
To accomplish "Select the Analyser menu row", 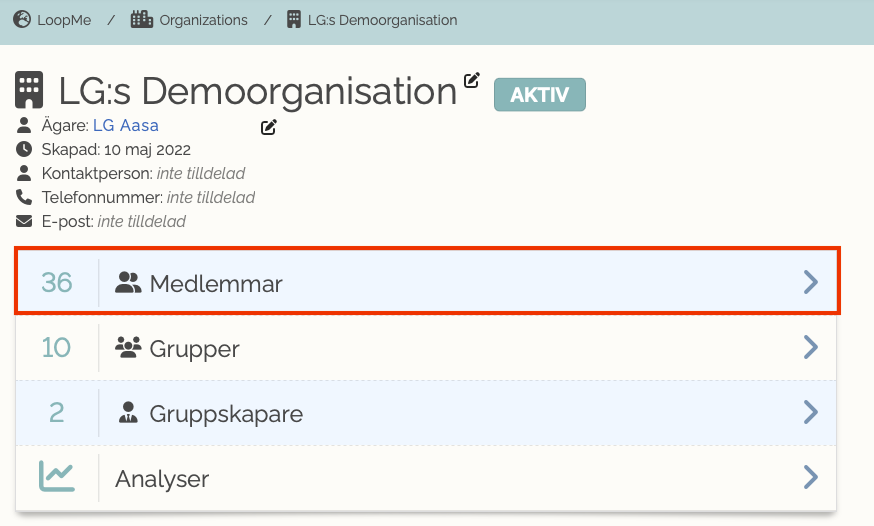I will click(450, 478).
